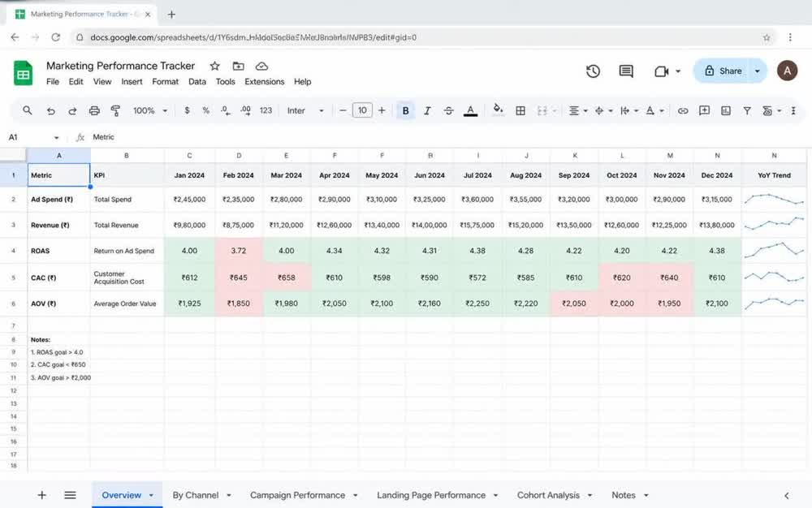
Task: Toggle strikethrough formatting
Action: 448,110
